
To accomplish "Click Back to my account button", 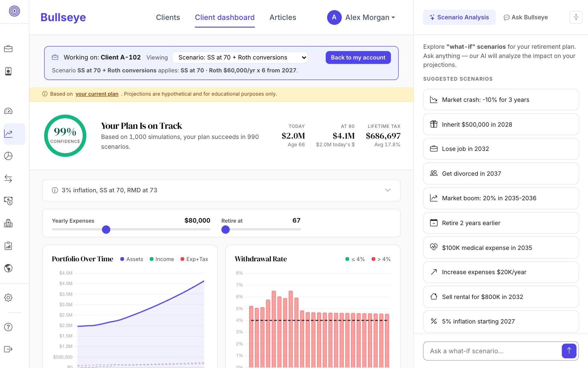I will 358,57.
